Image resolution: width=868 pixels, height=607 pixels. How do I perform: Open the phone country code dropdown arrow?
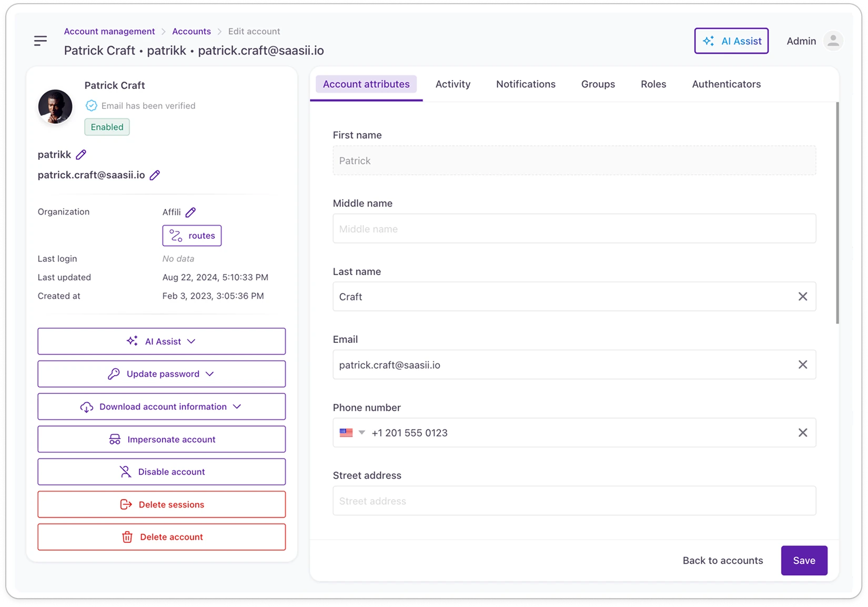click(x=362, y=432)
